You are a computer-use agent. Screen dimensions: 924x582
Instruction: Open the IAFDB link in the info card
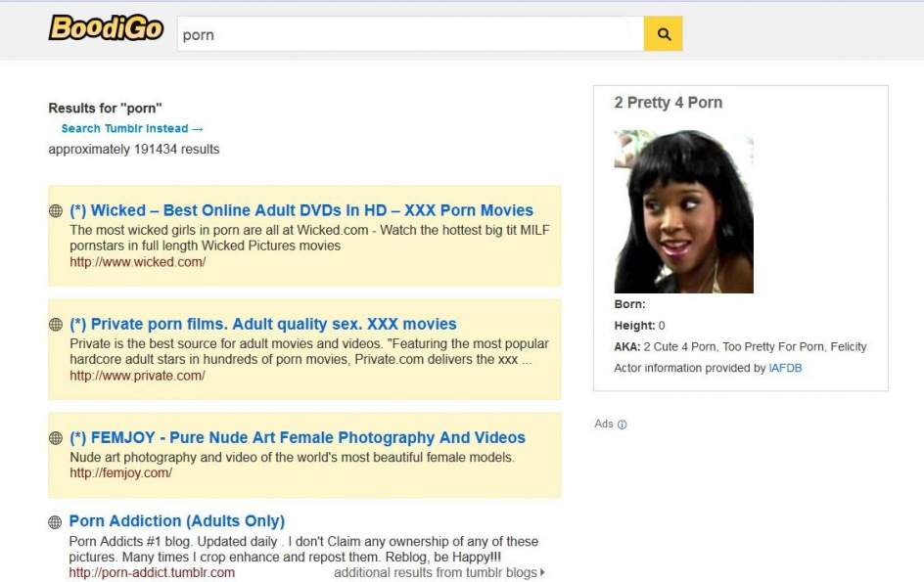pos(786,368)
